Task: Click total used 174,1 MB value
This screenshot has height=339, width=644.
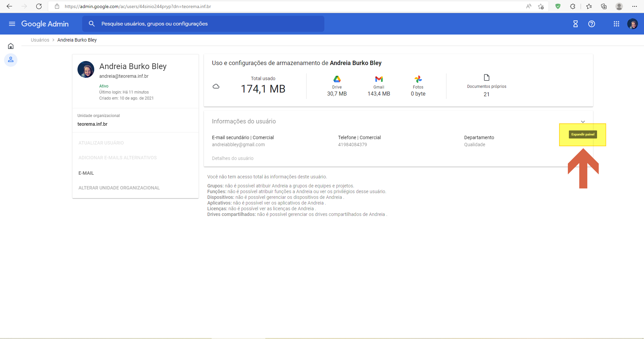Action: [x=263, y=89]
